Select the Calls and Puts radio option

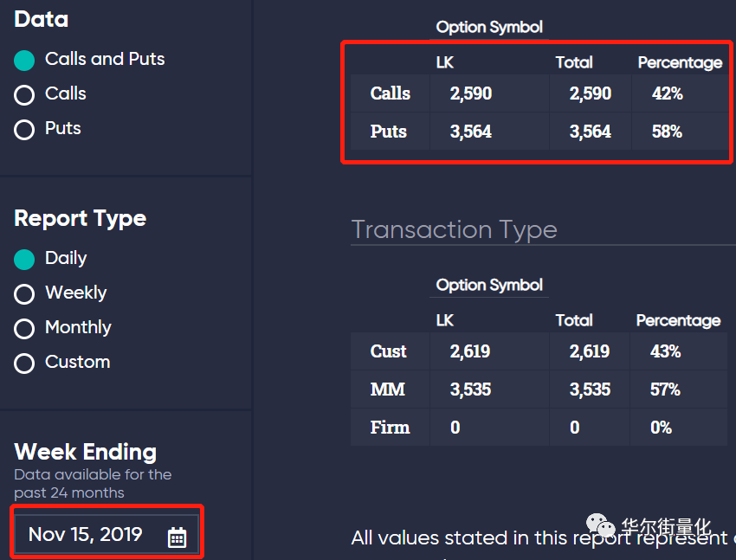(24, 61)
